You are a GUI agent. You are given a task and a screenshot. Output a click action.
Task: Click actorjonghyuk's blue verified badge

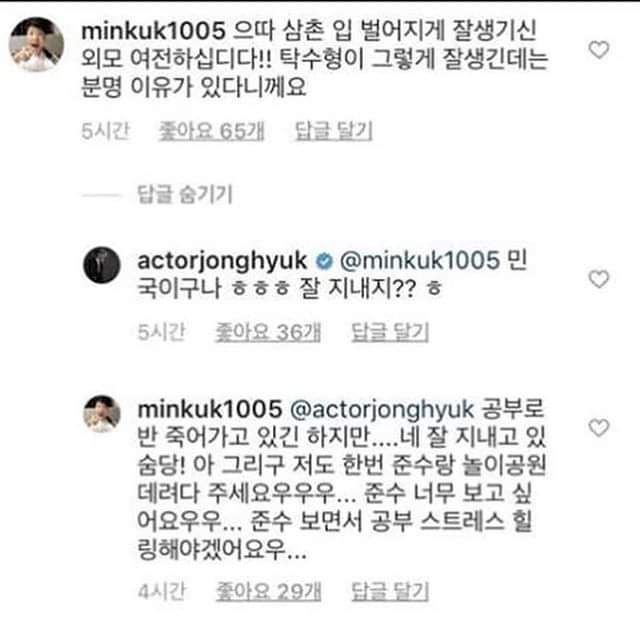[322, 260]
